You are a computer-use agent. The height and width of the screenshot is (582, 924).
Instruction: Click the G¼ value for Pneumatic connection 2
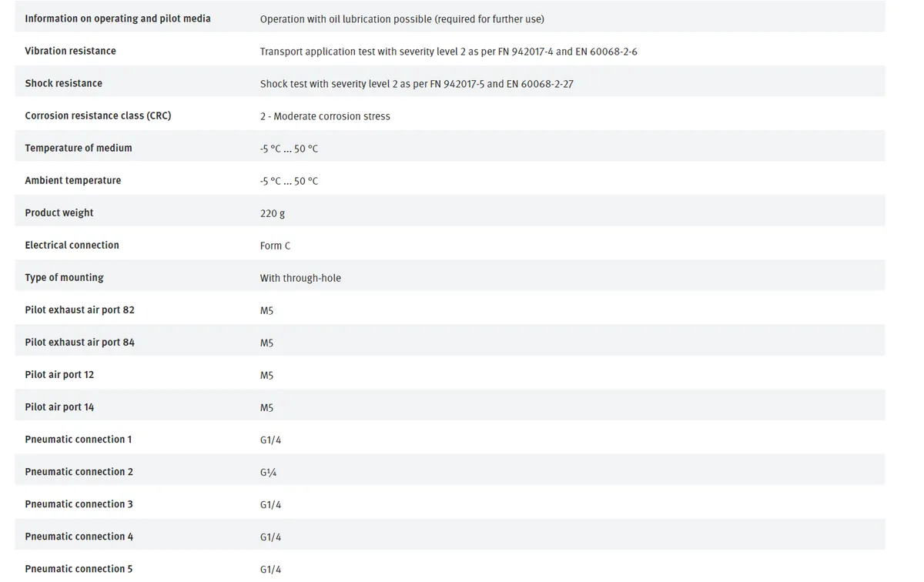point(269,472)
